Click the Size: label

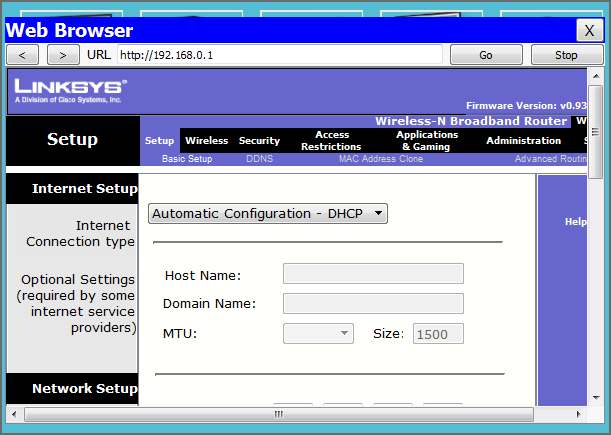(x=388, y=334)
